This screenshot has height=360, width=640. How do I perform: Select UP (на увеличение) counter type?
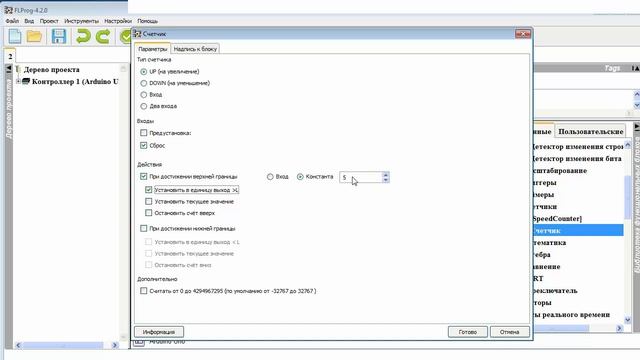coord(144,71)
